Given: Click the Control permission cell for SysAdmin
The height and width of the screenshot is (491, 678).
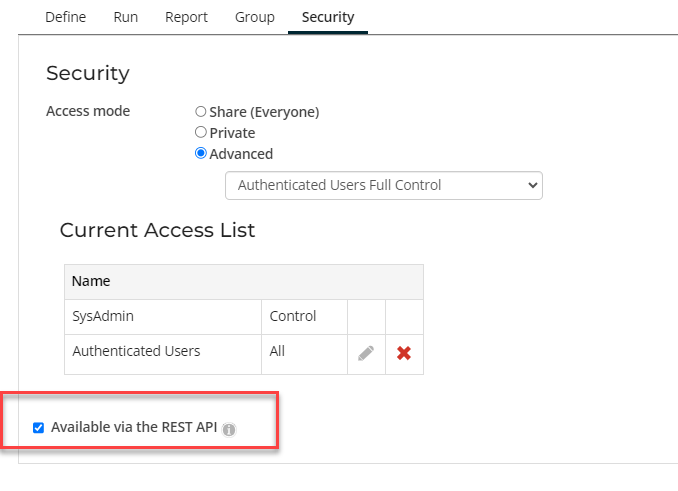Looking at the screenshot, I should coord(293,316).
